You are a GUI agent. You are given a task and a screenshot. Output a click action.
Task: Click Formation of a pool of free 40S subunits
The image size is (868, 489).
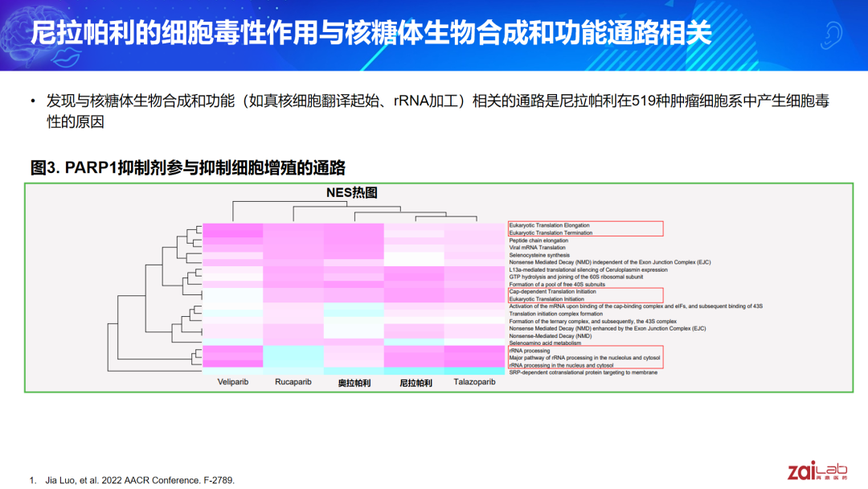557,284
